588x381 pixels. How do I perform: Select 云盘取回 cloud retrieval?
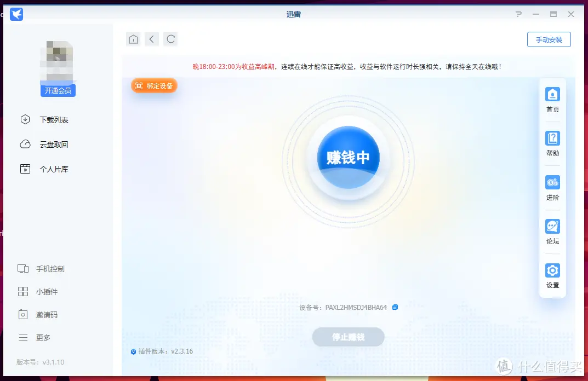pyautogui.click(x=53, y=145)
